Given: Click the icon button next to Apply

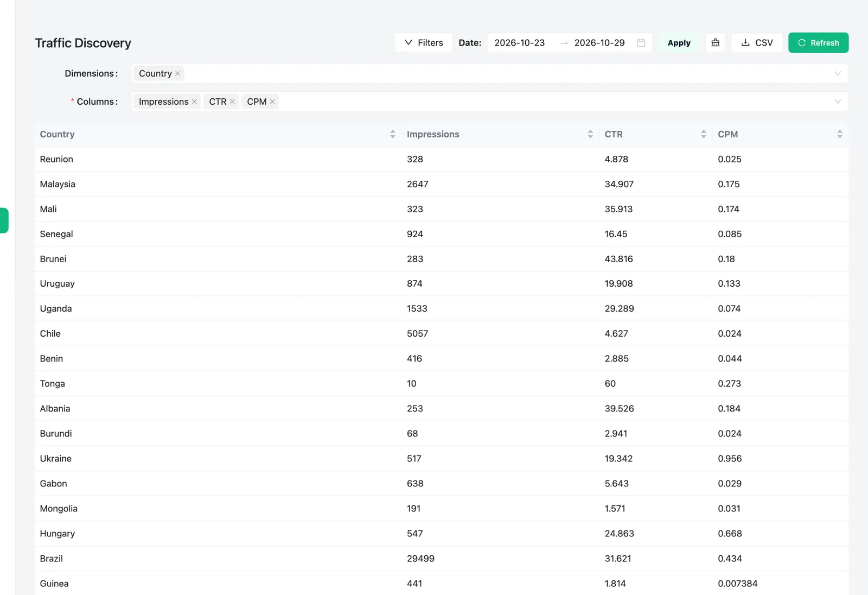Looking at the screenshot, I should [x=716, y=43].
